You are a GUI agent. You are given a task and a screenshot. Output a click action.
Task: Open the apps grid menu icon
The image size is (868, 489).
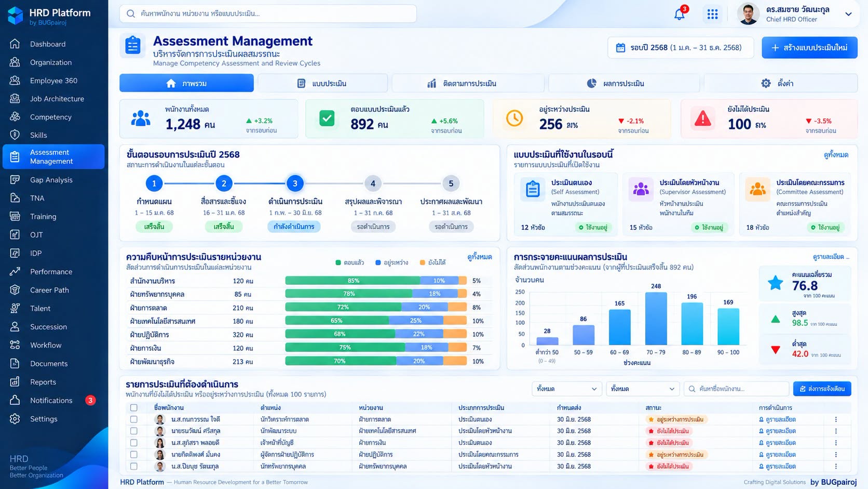tap(712, 14)
